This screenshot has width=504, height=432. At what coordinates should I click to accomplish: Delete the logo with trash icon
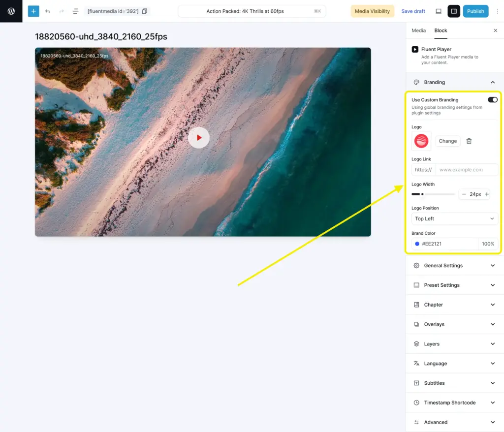(x=469, y=141)
